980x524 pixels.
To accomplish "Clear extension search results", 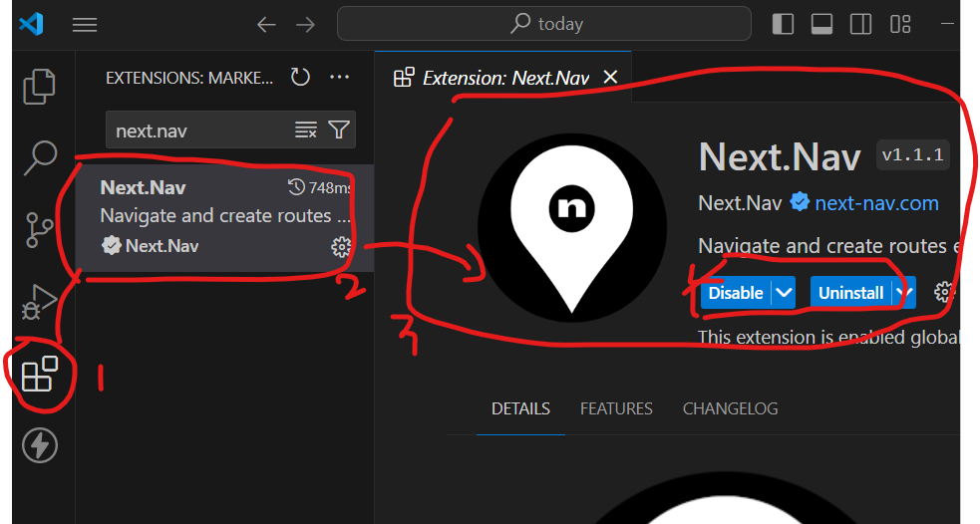I will point(306,130).
